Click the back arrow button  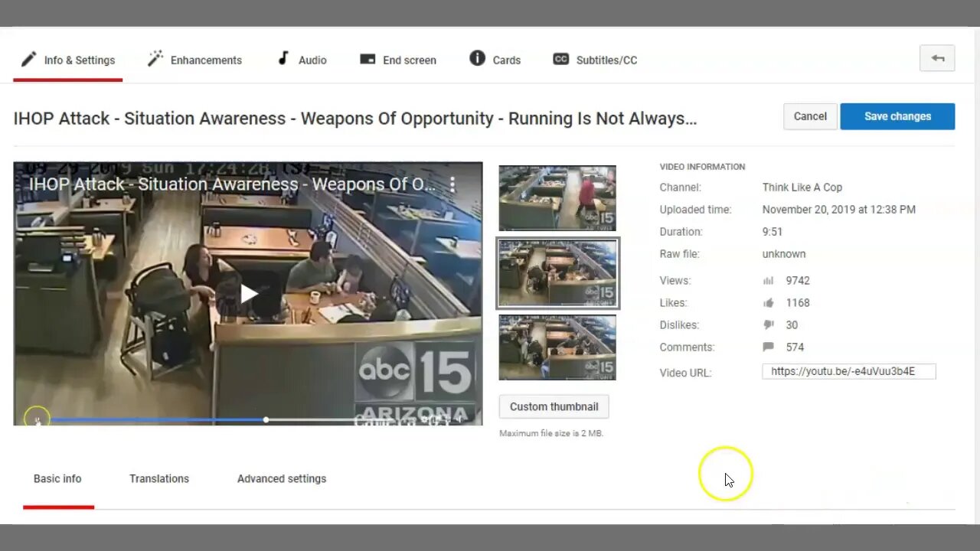click(x=937, y=58)
